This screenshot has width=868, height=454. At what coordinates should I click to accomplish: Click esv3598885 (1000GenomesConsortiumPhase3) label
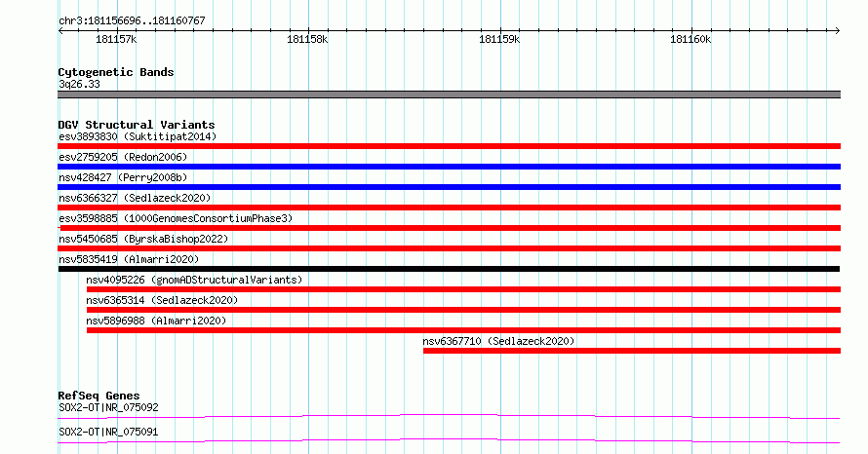[x=176, y=218]
